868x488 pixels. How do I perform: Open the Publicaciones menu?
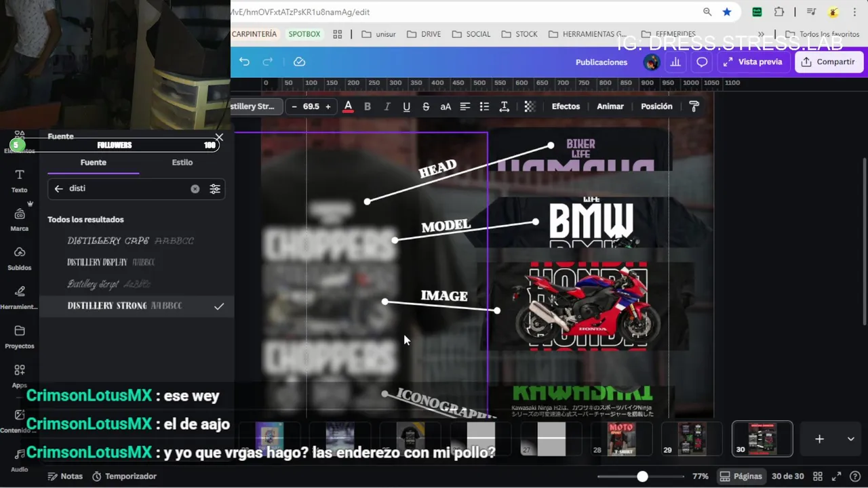pyautogui.click(x=601, y=62)
